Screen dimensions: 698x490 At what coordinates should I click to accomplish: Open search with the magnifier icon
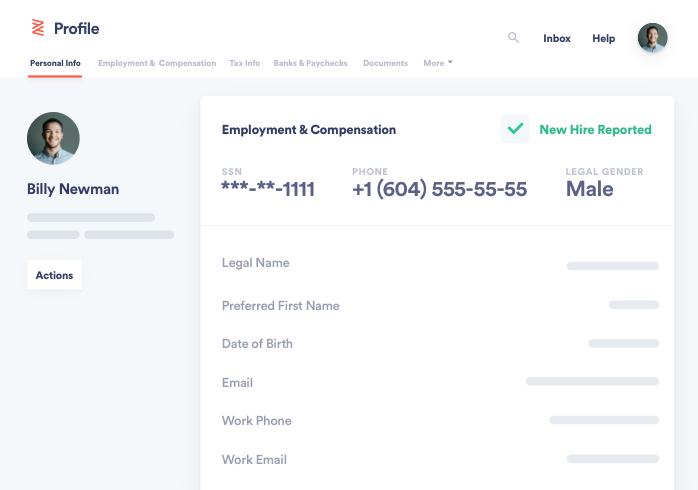point(513,37)
